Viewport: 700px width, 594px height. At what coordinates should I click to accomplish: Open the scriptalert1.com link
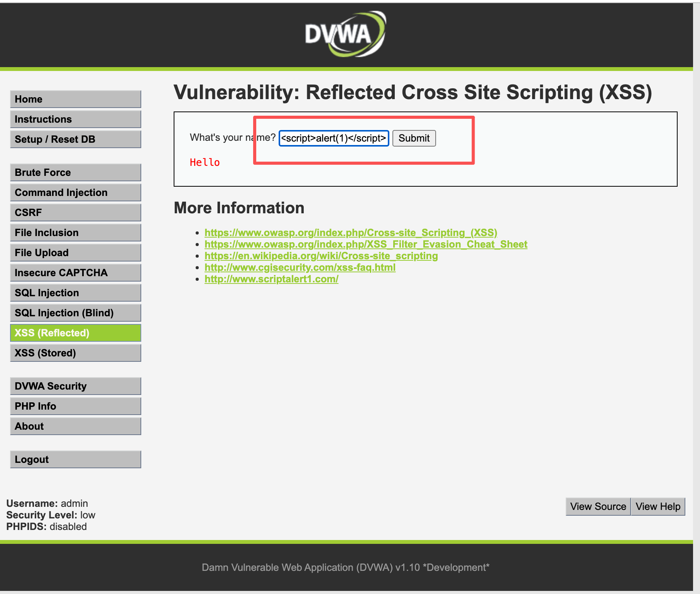[x=271, y=279]
